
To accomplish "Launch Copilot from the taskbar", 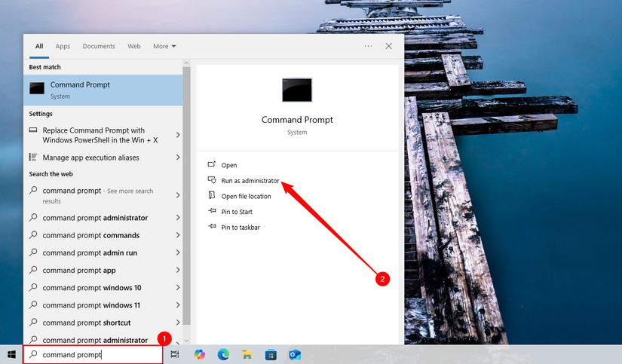I will click(200, 354).
